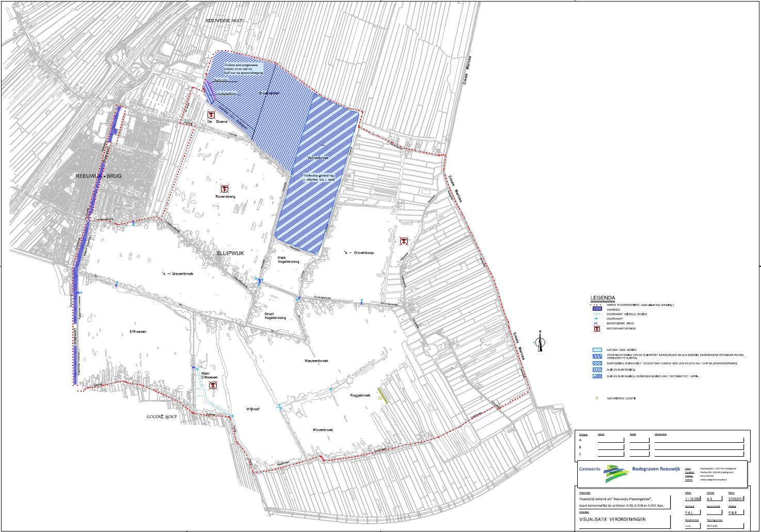Click the Datum box in revision row A
Viewport: 761px width, 532px height.
pos(611,440)
